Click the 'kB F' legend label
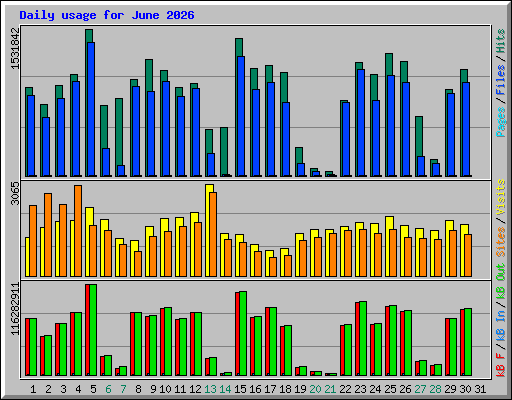Viewport: 512px width, 400px height. (x=501, y=365)
